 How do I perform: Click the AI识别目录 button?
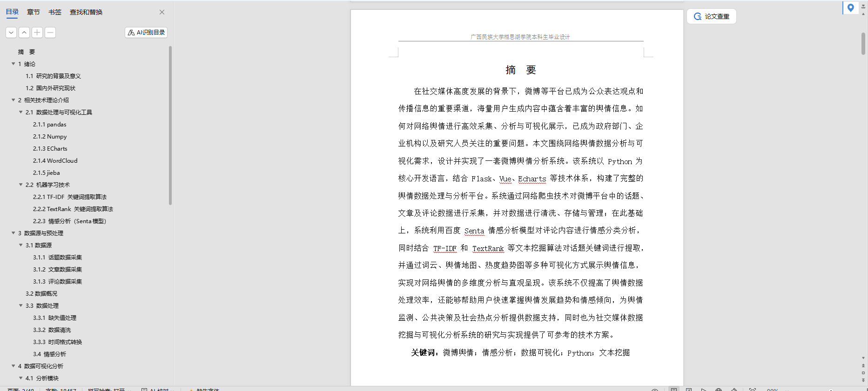coord(146,33)
